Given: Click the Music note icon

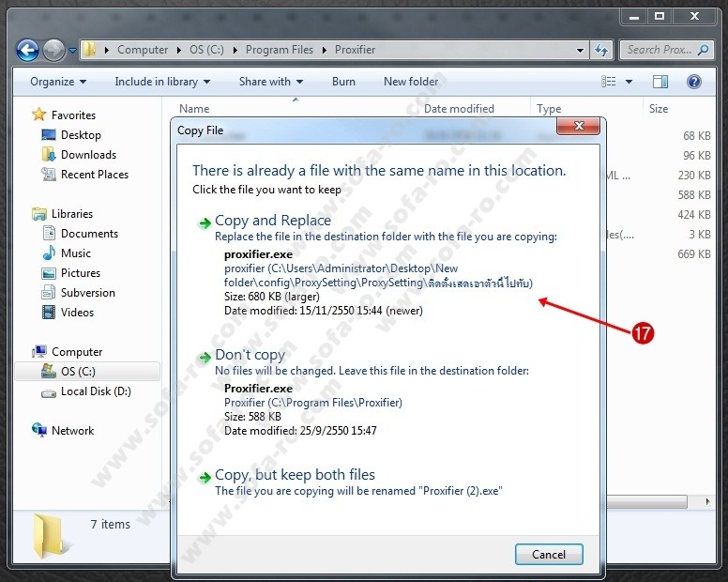Looking at the screenshot, I should 49,253.
